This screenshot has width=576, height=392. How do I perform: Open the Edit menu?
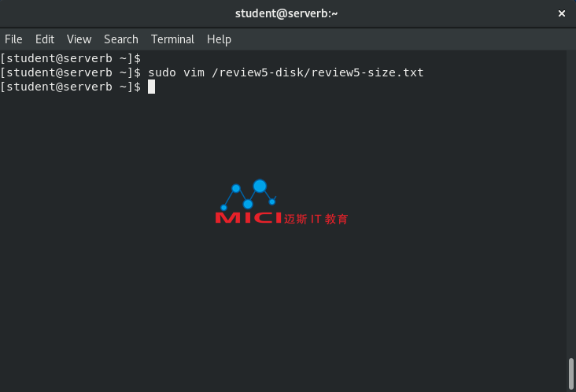pyautogui.click(x=45, y=39)
